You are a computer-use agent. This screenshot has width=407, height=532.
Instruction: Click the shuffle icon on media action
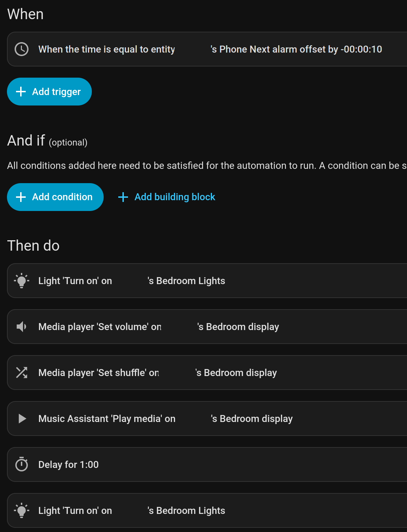click(x=22, y=373)
